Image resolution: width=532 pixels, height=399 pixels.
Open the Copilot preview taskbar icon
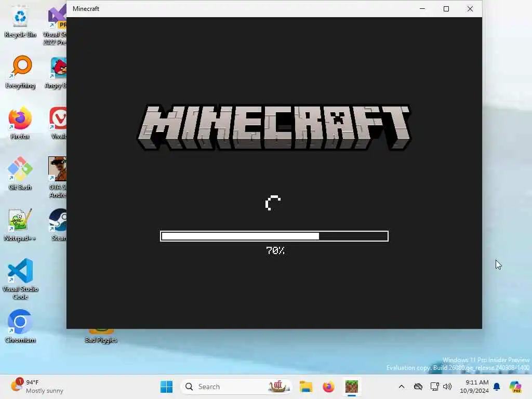pyautogui.click(x=515, y=387)
